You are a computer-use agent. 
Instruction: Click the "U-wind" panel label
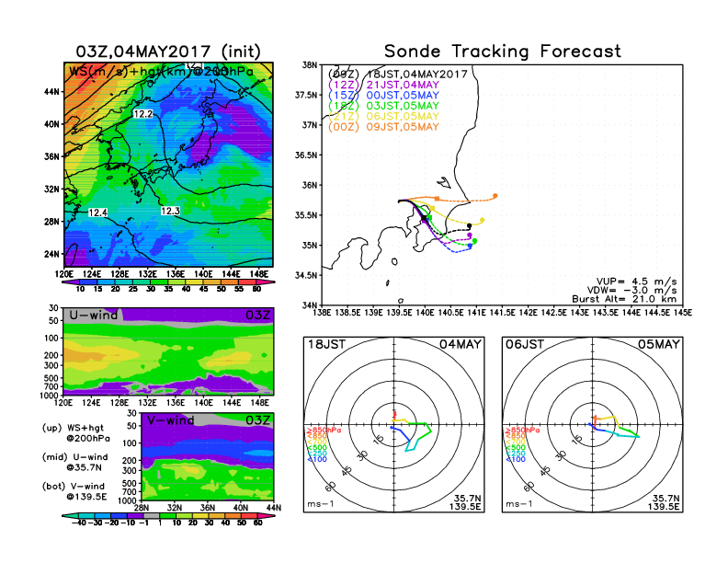[94, 316]
